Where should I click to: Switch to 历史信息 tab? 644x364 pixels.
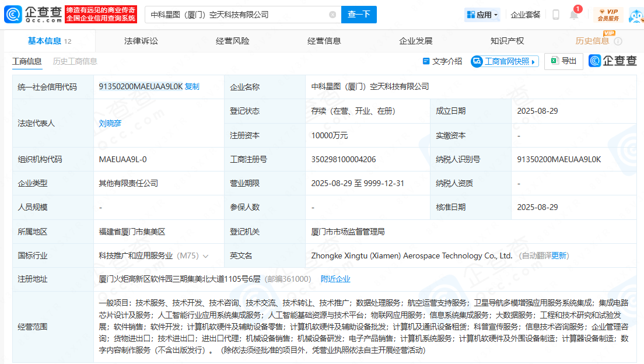[592, 41]
